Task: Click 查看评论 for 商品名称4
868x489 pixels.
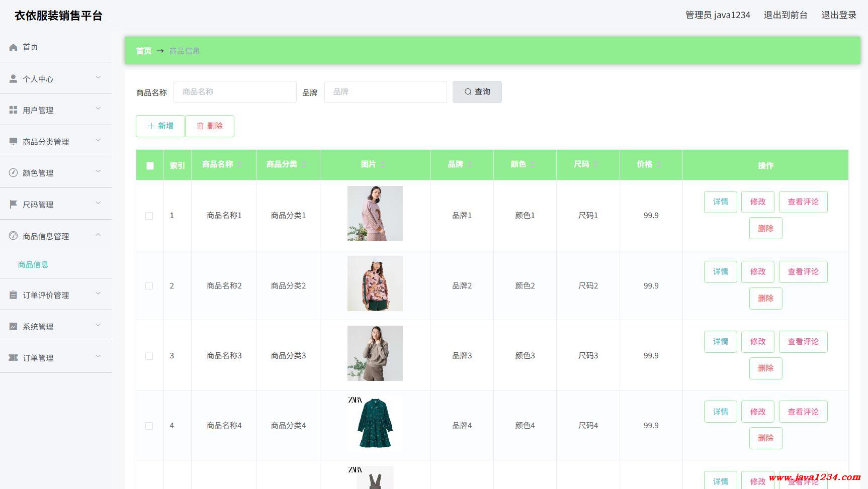Action: pos(803,412)
